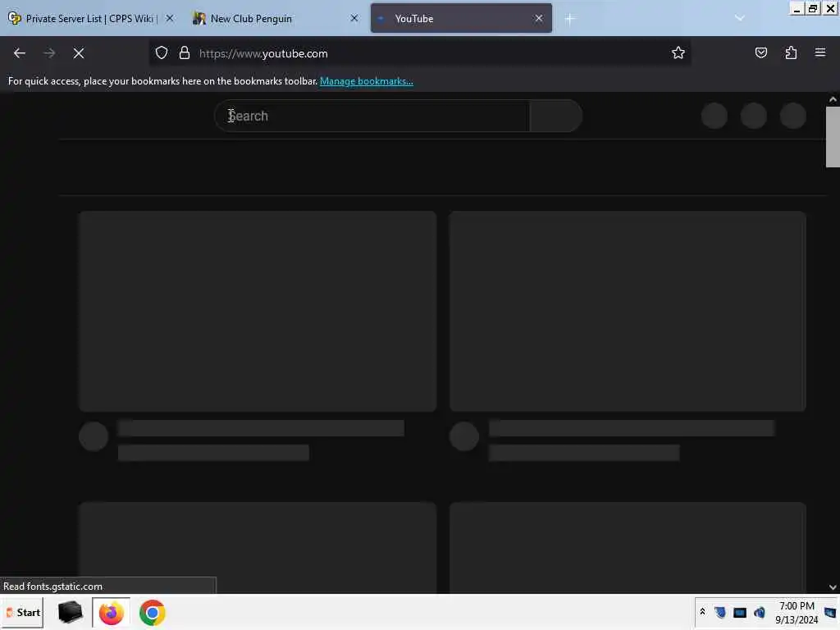Image resolution: width=840 pixels, height=630 pixels.
Task: Open the volume speaker tray icon
Action: pos(759,612)
